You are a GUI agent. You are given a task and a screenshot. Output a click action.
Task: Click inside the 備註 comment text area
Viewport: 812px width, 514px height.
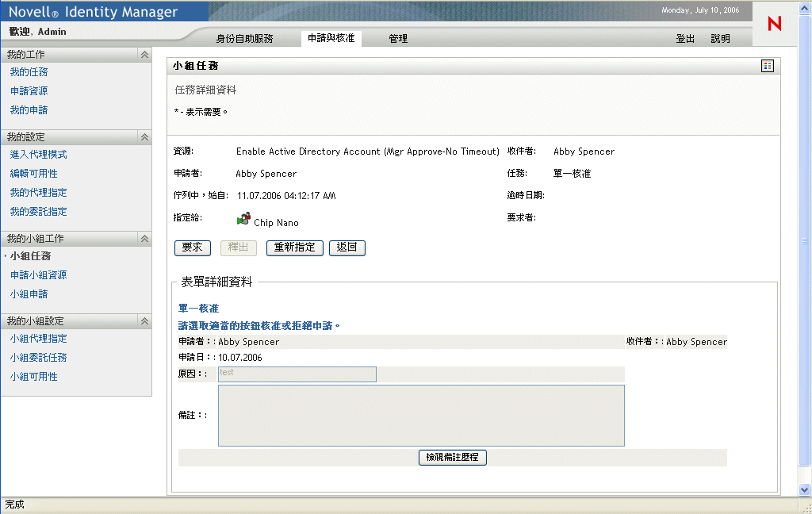[x=421, y=416]
